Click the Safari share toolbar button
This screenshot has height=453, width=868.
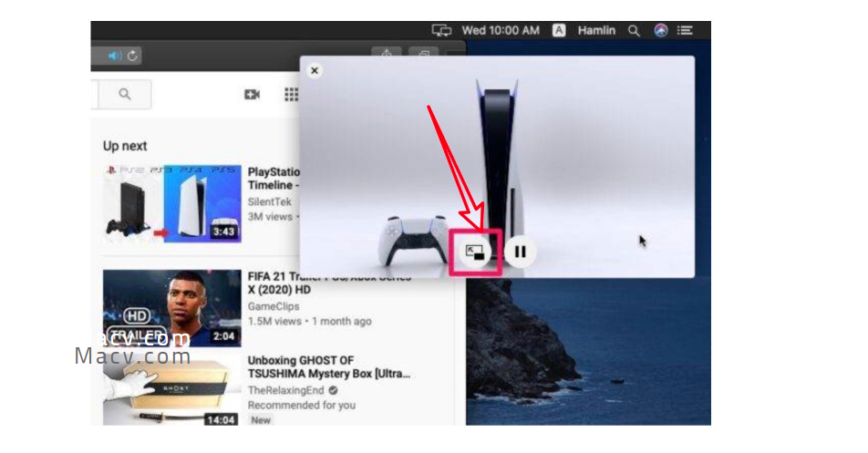[387, 53]
